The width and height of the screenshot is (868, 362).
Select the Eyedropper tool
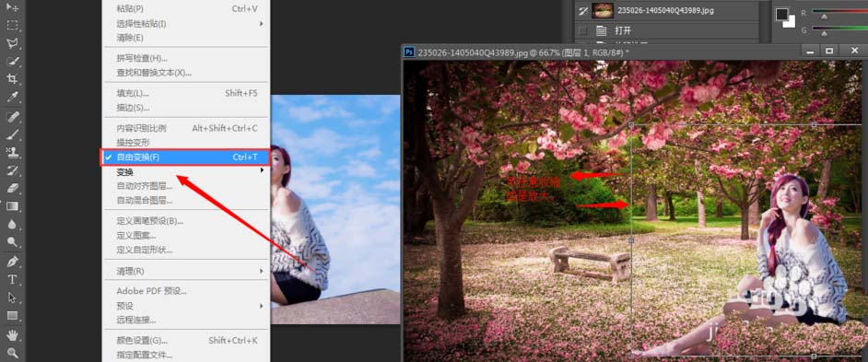pyautogui.click(x=12, y=98)
